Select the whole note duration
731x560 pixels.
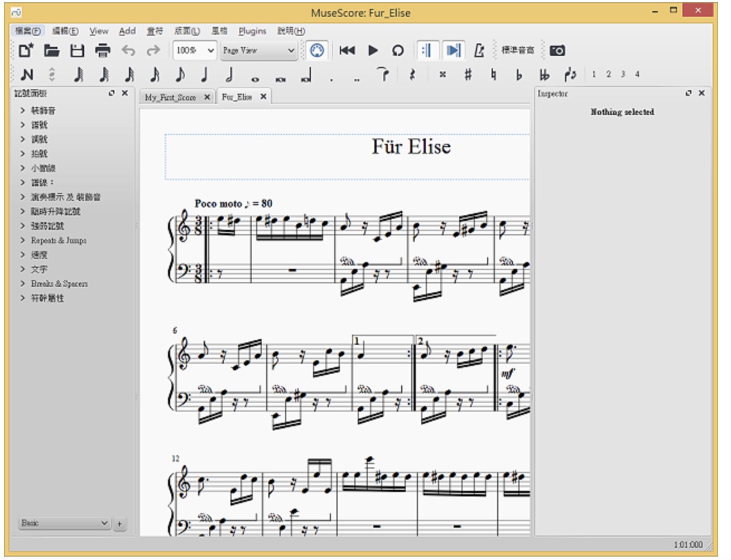click(x=255, y=79)
